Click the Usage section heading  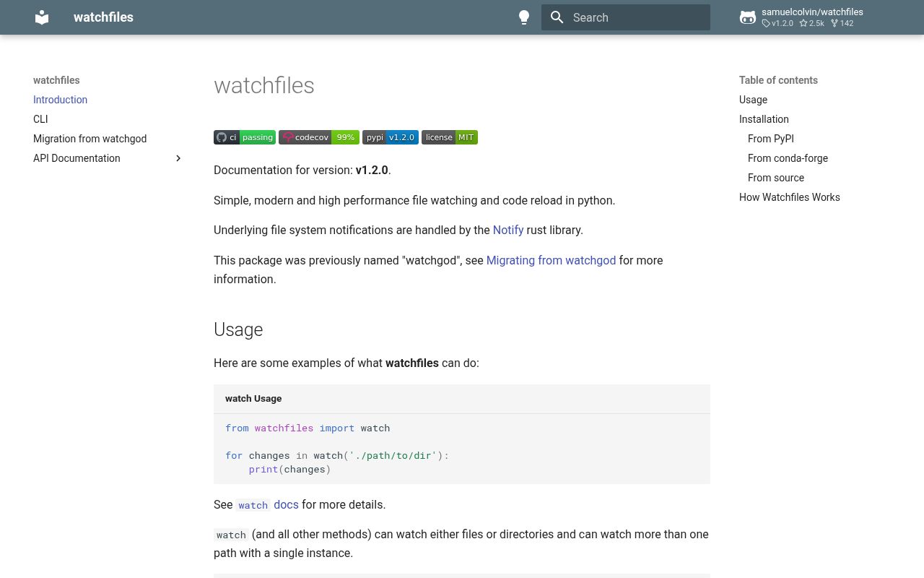(x=238, y=329)
